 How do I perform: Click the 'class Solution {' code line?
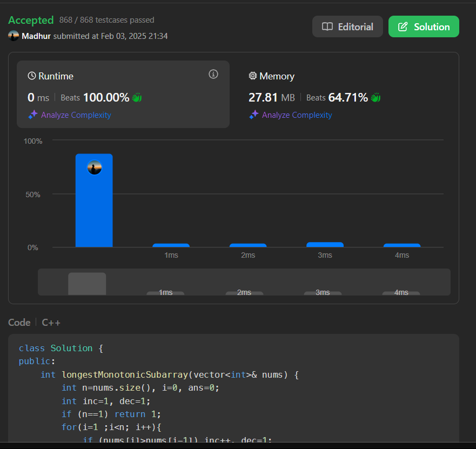click(x=61, y=348)
